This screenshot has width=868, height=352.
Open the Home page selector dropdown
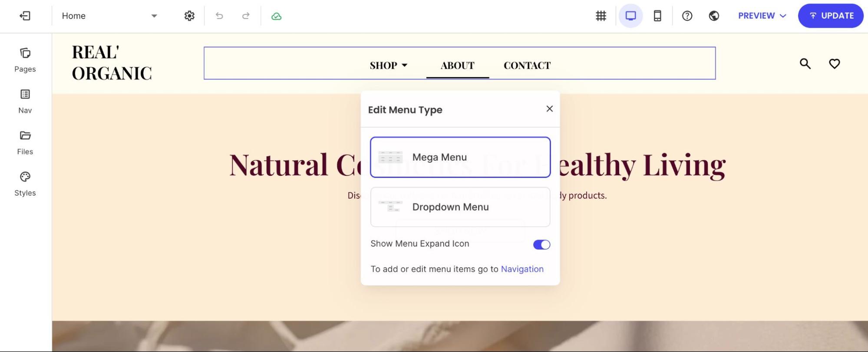(x=109, y=16)
